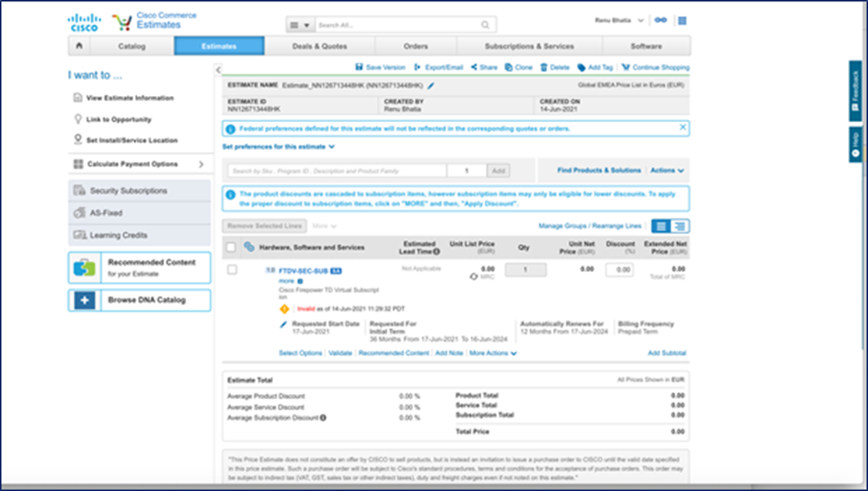The image size is (868, 491).
Task: Open Subscriptions & Services tab
Action: click(529, 46)
